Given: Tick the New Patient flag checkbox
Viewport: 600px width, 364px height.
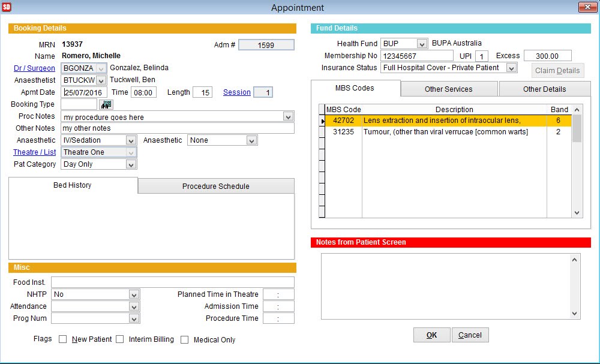Looking at the screenshot, I should point(63,339).
